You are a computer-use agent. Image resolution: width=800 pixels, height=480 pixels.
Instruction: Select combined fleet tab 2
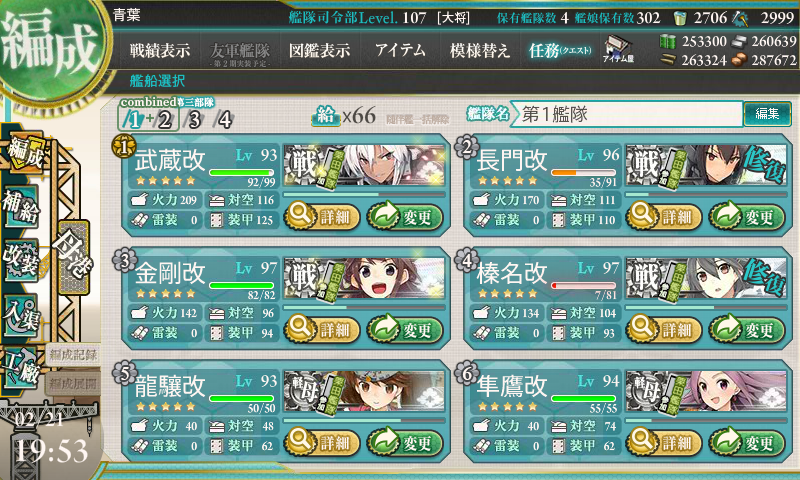[x=164, y=120]
